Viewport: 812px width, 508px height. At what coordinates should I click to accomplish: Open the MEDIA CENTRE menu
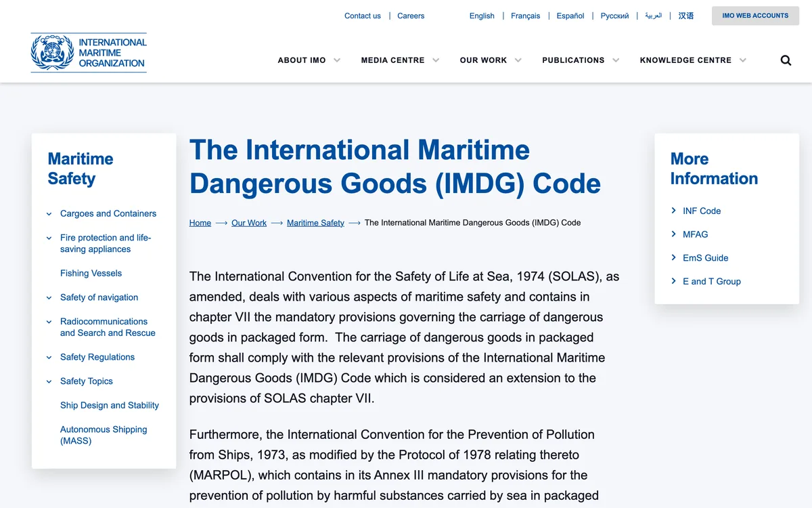click(393, 60)
